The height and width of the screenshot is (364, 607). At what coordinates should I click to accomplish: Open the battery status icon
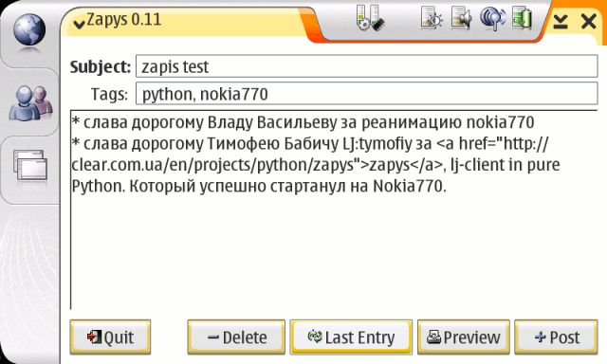pyautogui.click(x=522, y=18)
